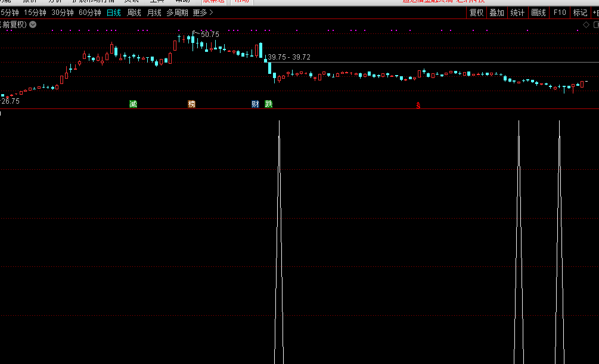Viewport: 599px width, 364px height.
Task: Click the small red marker icon below the chart
Action: [x=418, y=105]
